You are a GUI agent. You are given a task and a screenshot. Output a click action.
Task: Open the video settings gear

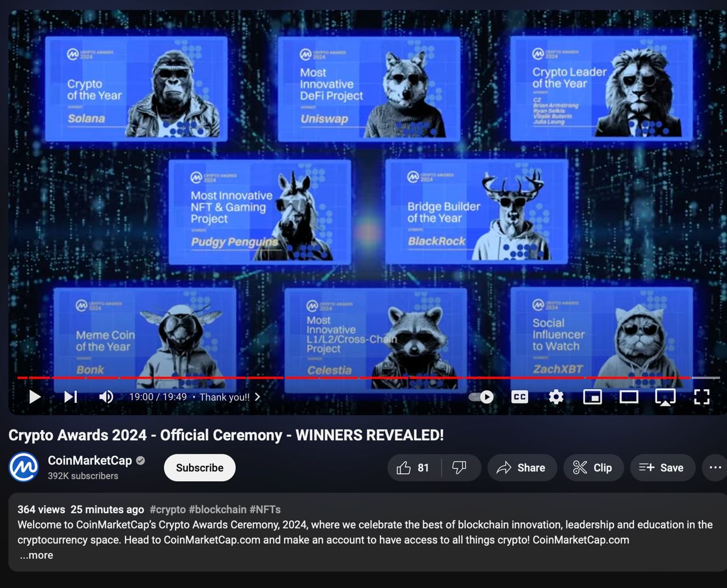pos(556,397)
